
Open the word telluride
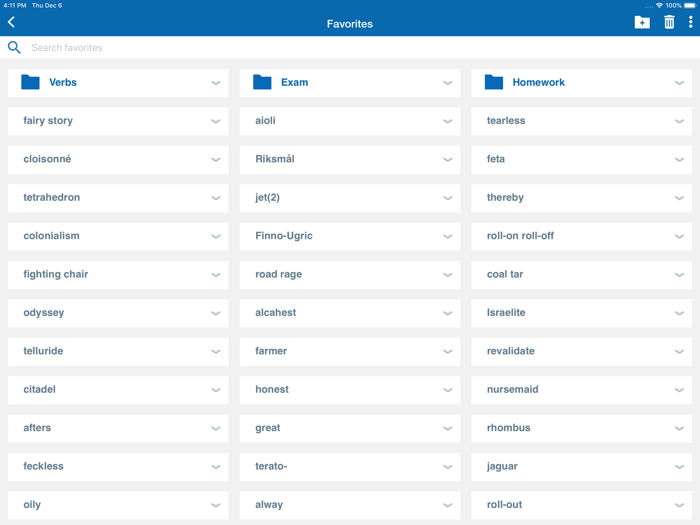[x=43, y=351]
